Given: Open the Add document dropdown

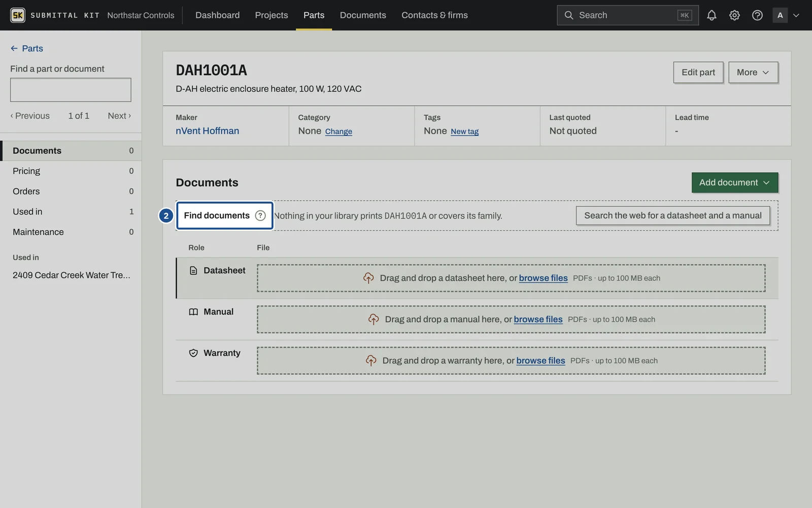Looking at the screenshot, I should [x=735, y=182].
